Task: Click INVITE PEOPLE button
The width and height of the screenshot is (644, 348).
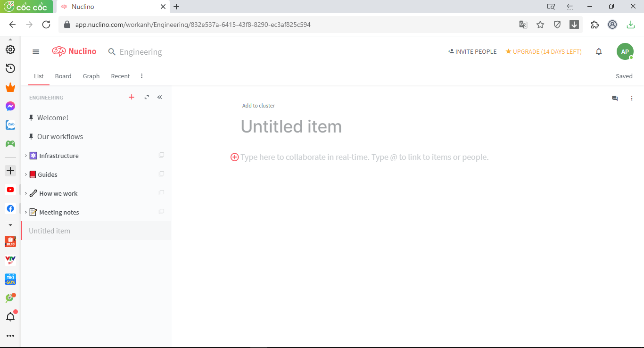Action: [472, 52]
